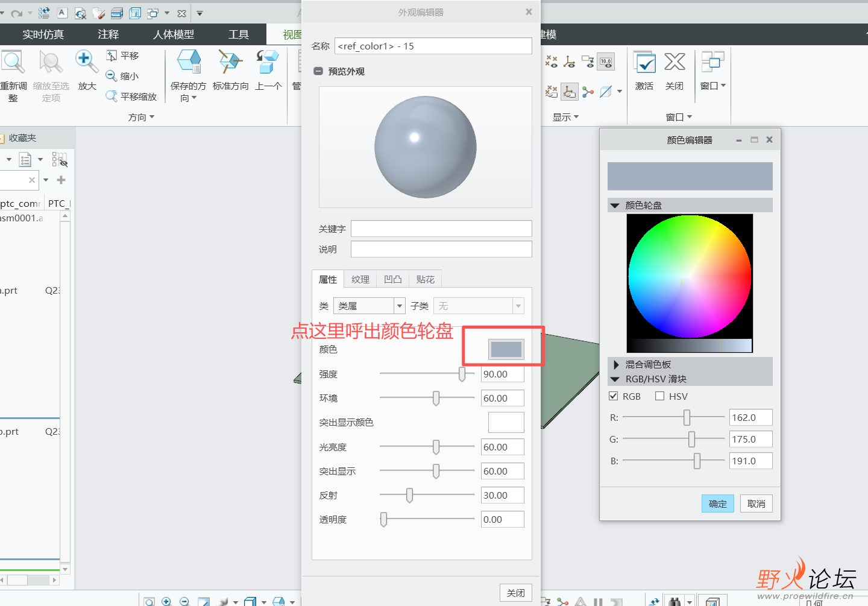
Task: Click the Refit (重新调整) zoom icon
Action: click(13, 62)
